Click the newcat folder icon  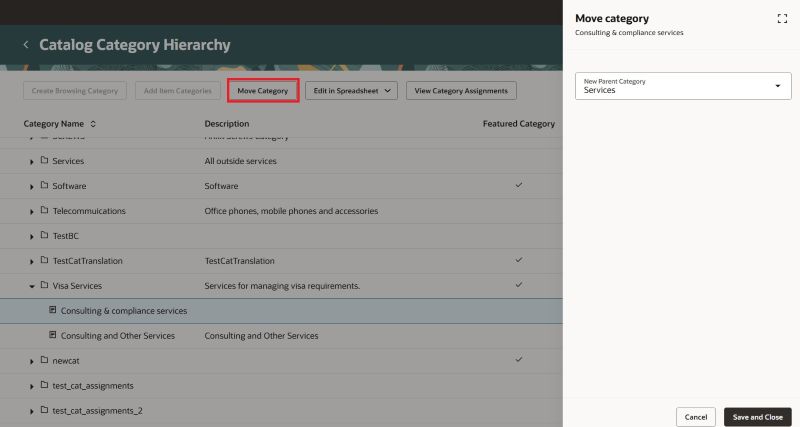[x=44, y=360]
